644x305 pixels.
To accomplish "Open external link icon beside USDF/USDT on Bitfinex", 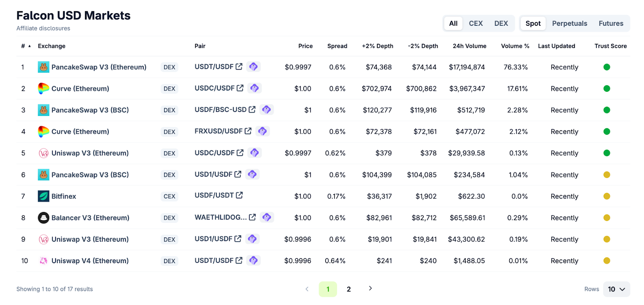I will pos(239,195).
